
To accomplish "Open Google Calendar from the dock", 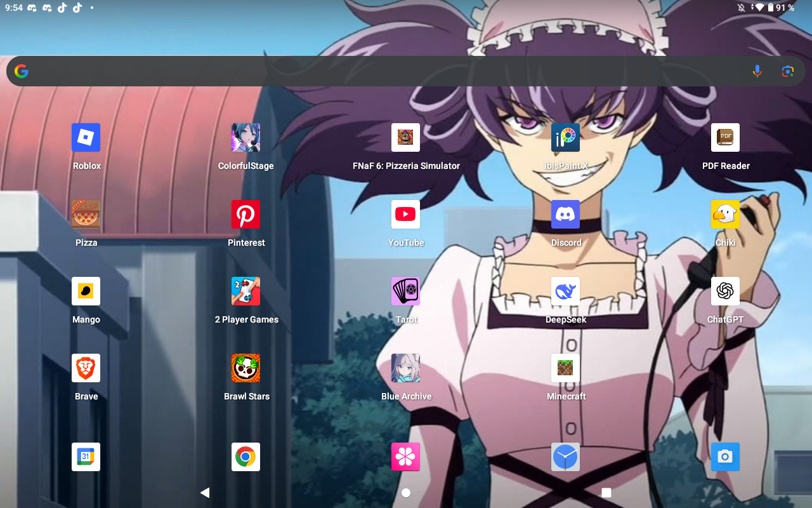I will point(86,457).
